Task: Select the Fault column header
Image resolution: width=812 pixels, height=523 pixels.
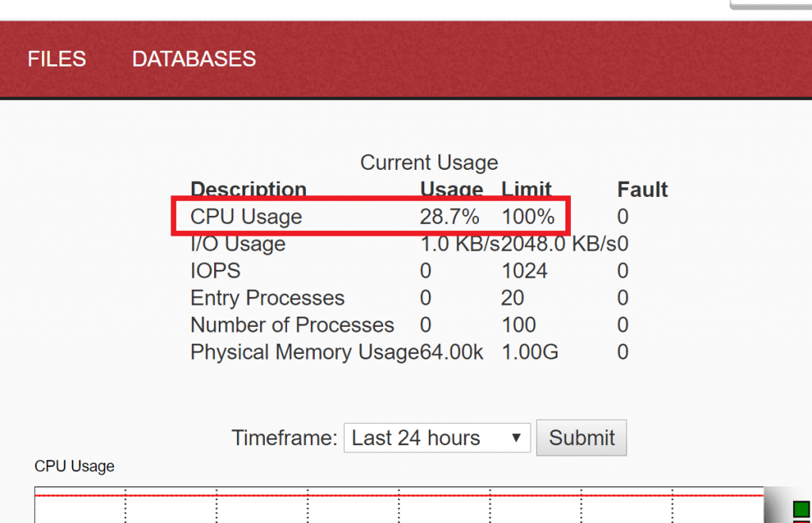Action: [x=642, y=189]
